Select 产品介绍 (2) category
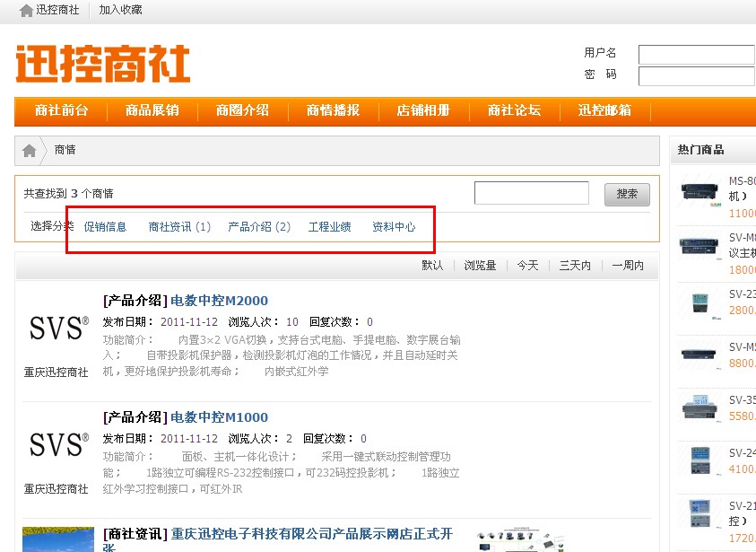Screen dimensions: 756x552 click(x=259, y=227)
